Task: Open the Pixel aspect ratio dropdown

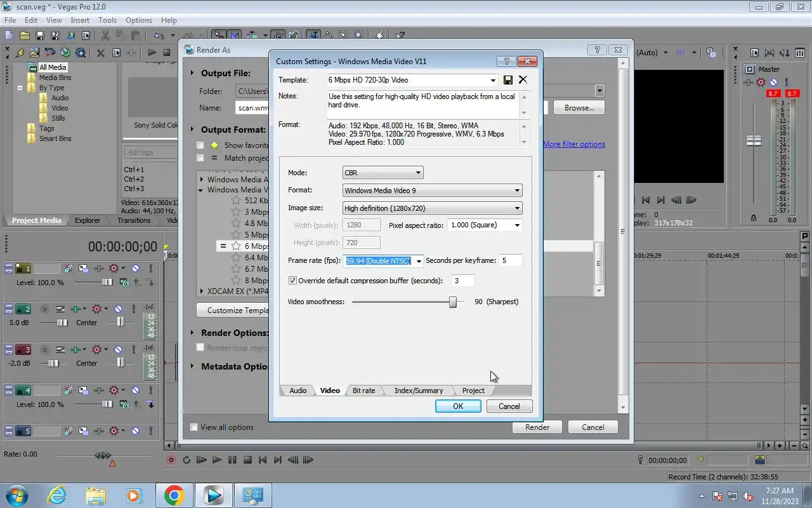Action: click(x=517, y=225)
